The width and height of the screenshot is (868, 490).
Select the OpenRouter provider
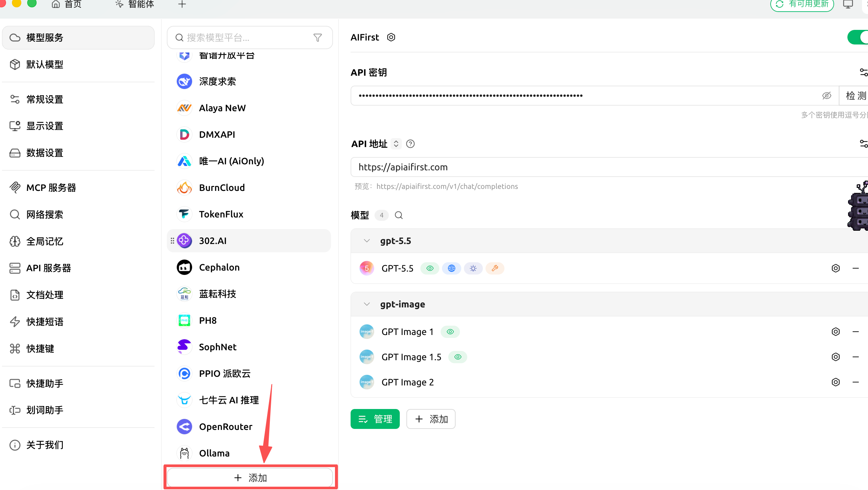249,427
